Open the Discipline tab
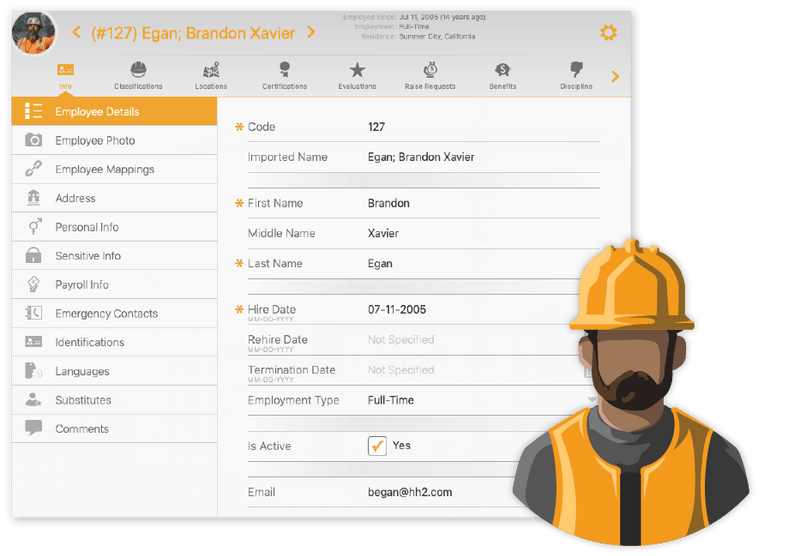 tap(576, 76)
